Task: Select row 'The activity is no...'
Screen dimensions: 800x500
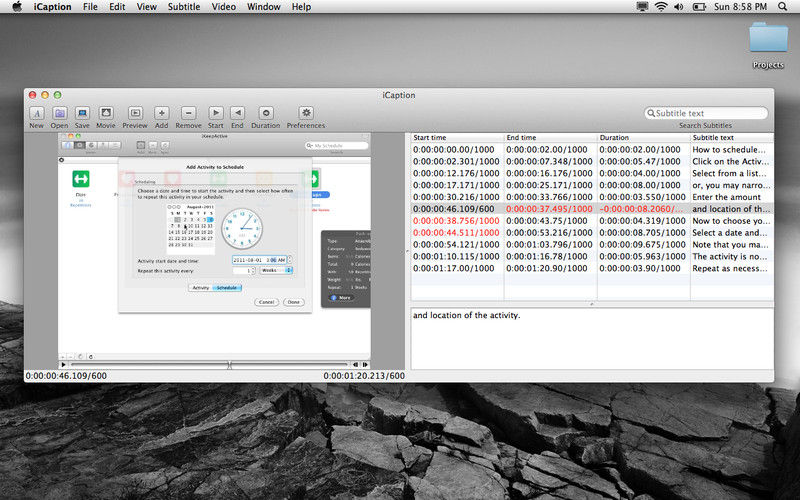Action: pos(592,257)
